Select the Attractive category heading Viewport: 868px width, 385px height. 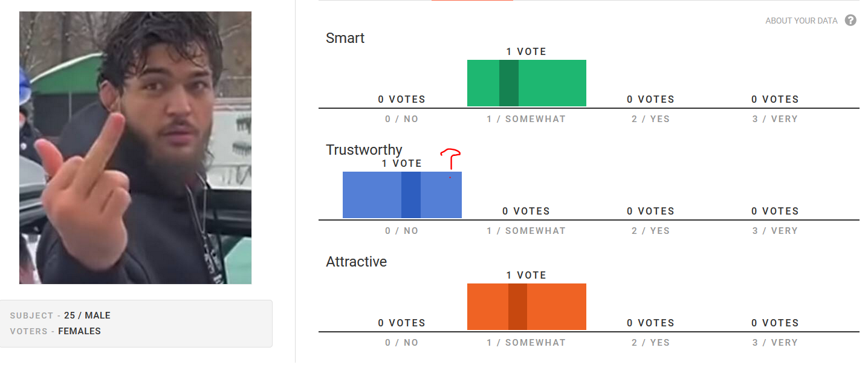(356, 262)
